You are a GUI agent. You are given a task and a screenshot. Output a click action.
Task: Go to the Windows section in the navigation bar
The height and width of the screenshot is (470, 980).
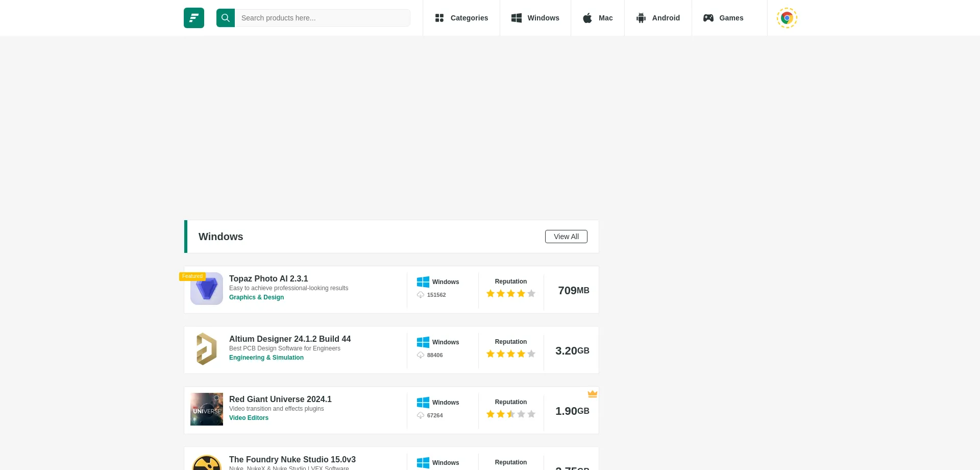[535, 18]
